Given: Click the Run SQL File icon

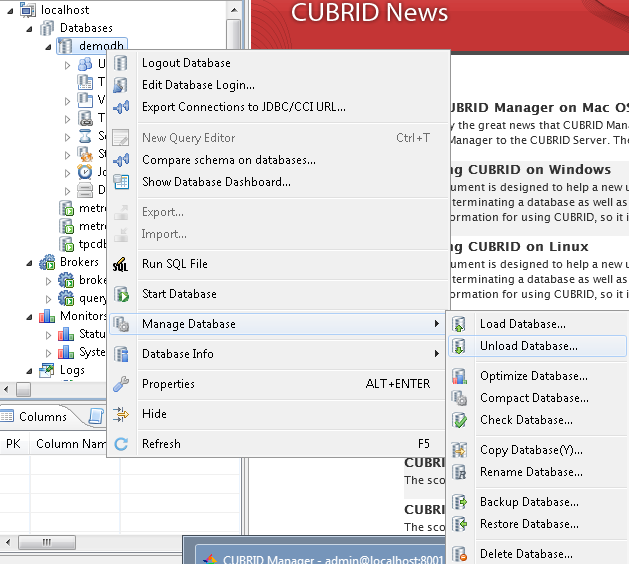Looking at the screenshot, I should (x=121, y=264).
